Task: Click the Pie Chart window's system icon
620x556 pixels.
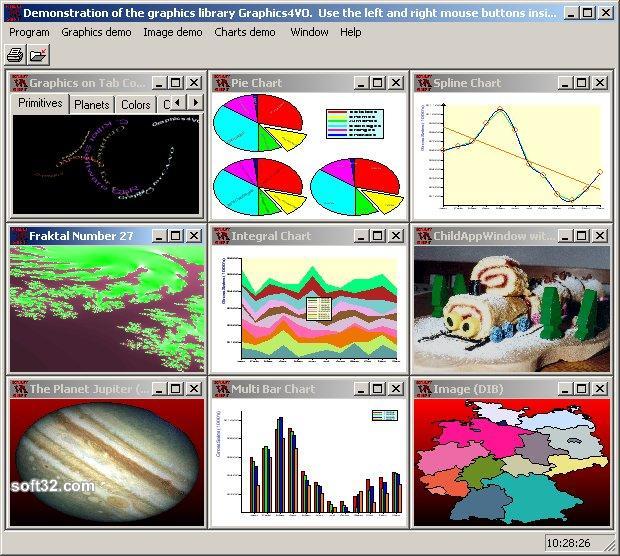Action: (221, 83)
